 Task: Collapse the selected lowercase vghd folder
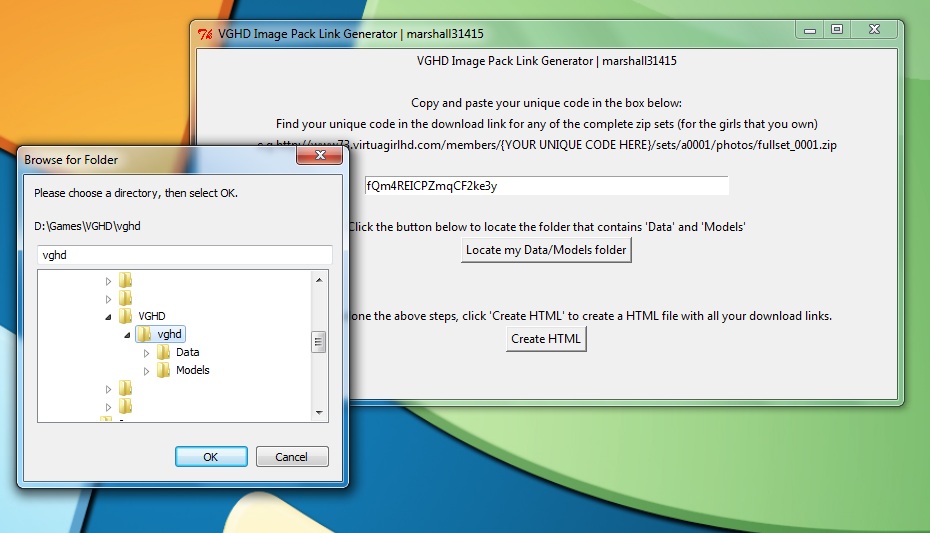pos(128,335)
